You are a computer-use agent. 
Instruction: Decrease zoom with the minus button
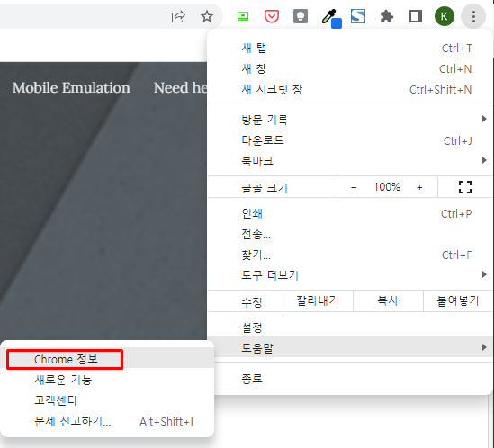[x=354, y=187]
